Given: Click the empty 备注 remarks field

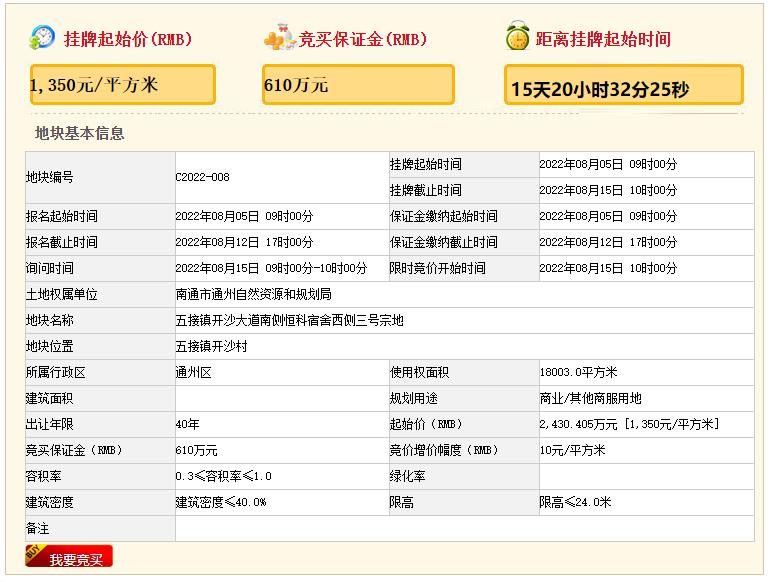Looking at the screenshot, I should [x=464, y=528].
